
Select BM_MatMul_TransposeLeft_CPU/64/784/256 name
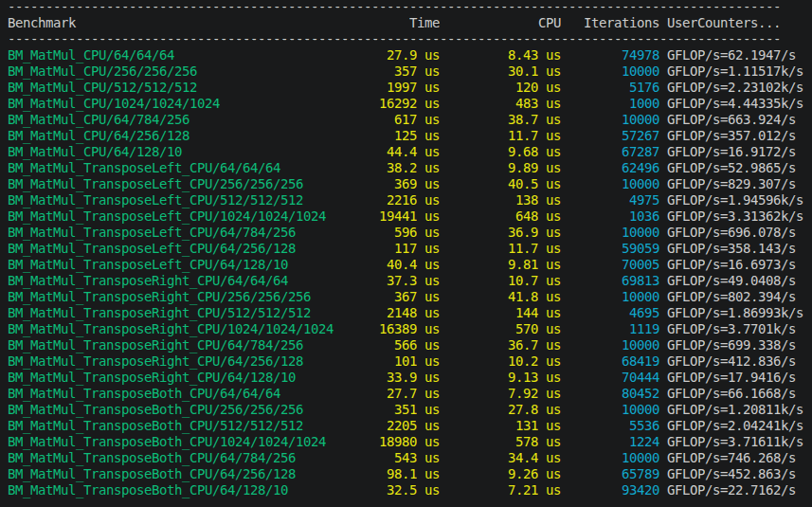point(152,232)
